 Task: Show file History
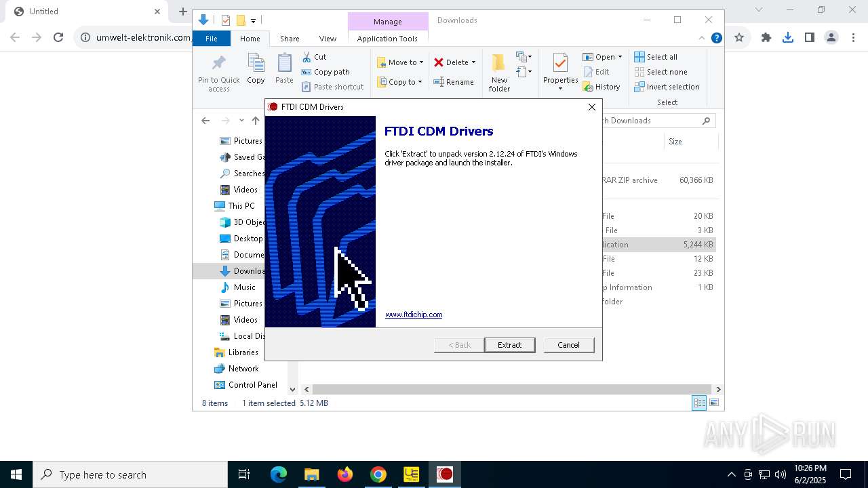coord(601,87)
